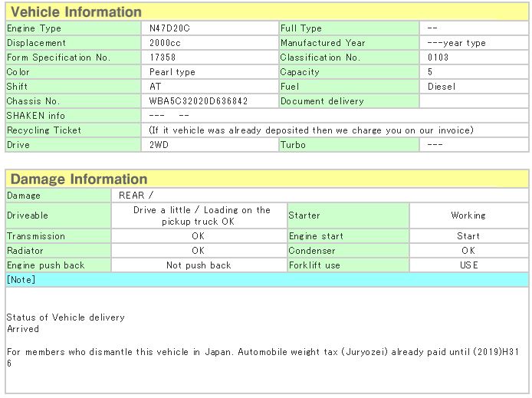Click the Diesel fuel value
This screenshot has width=532, height=398.
[x=442, y=87]
